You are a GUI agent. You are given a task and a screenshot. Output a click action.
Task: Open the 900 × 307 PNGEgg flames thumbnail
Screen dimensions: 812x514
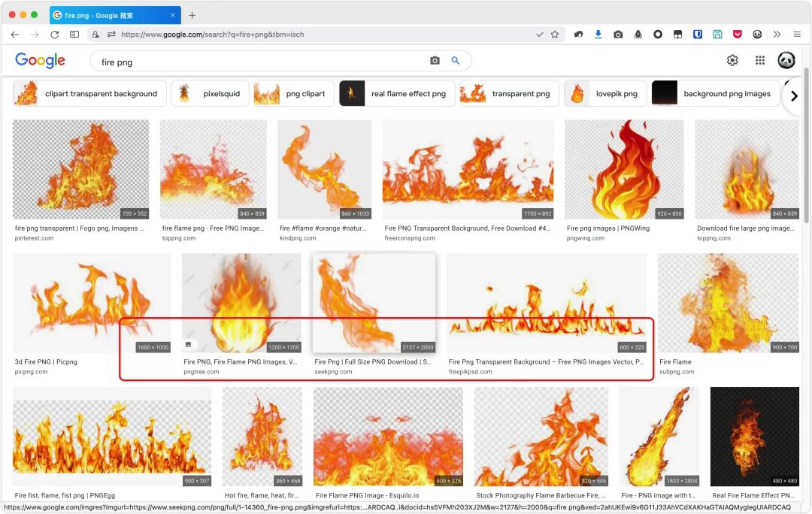pos(112,437)
